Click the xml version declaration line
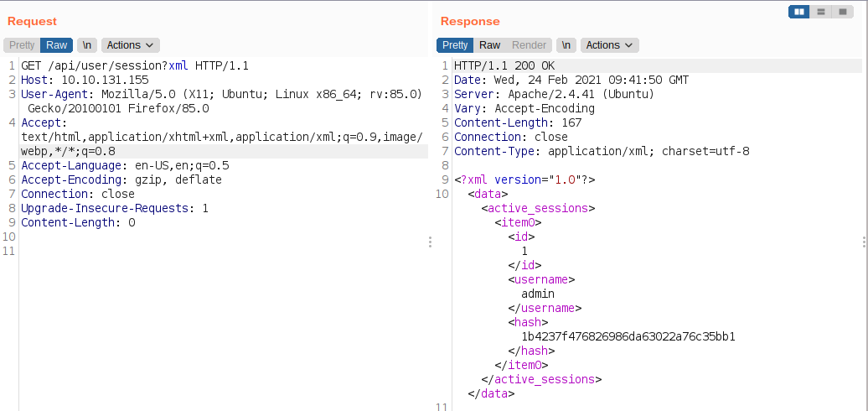868x411 pixels. click(524, 180)
